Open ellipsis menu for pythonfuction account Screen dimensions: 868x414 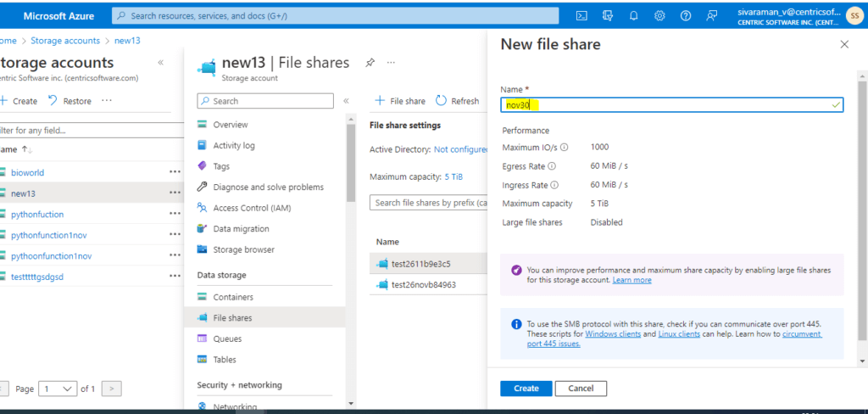coord(175,214)
